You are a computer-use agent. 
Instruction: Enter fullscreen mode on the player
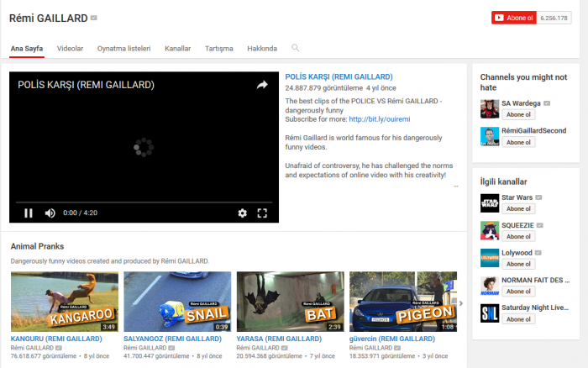click(262, 213)
